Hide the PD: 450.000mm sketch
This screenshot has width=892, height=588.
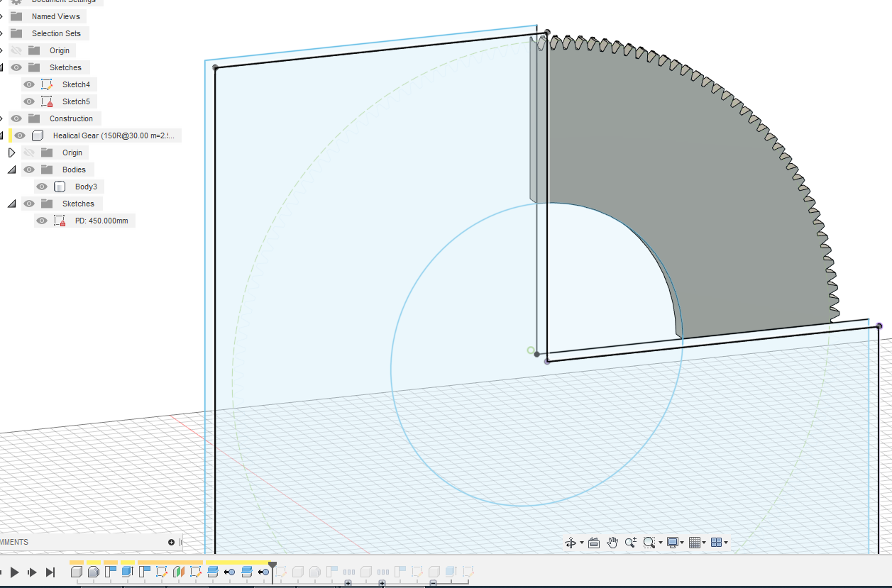tap(42, 221)
